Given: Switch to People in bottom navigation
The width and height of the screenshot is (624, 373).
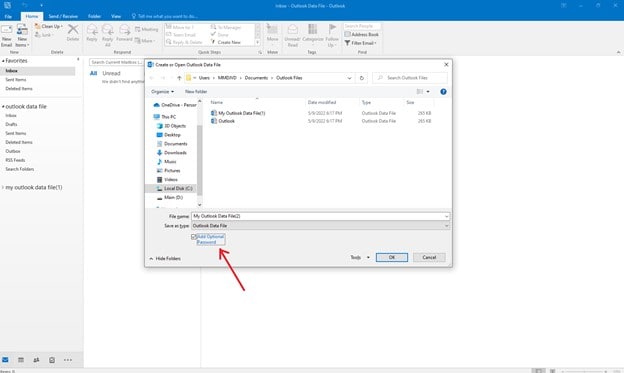Looking at the screenshot, I should coord(36,360).
